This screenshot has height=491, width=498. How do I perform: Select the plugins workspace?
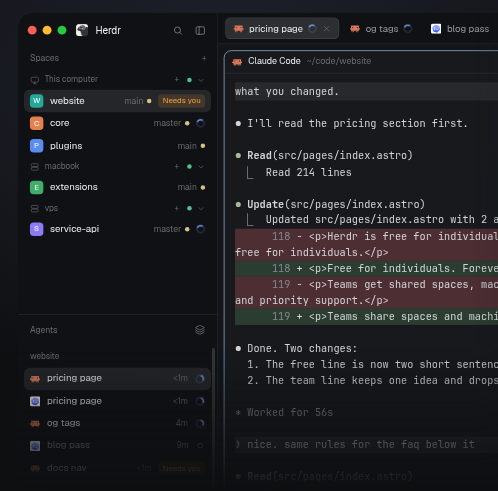pos(117,146)
